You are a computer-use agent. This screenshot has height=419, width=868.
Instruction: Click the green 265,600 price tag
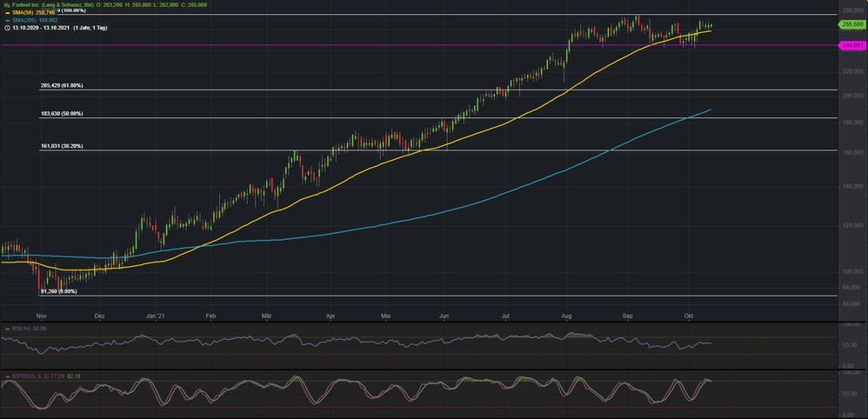coord(851,25)
